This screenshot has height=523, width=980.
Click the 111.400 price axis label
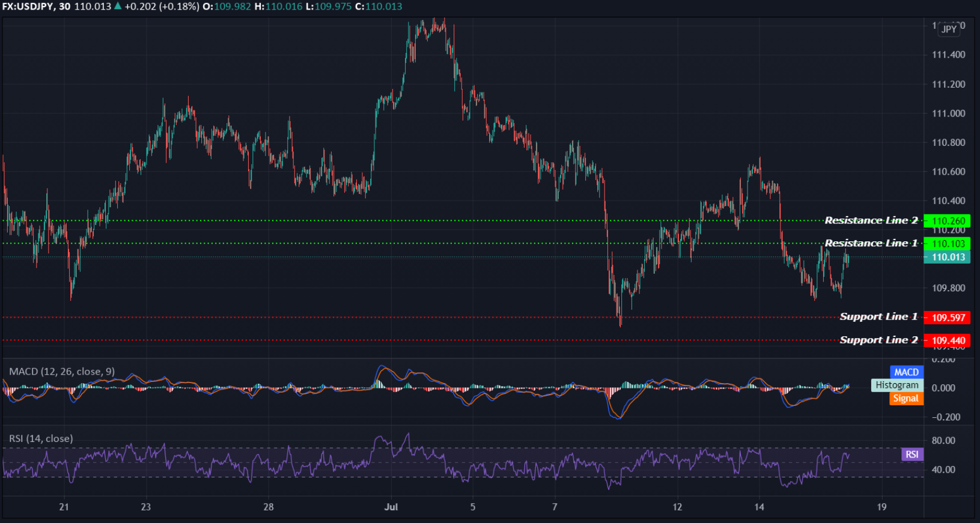pyautogui.click(x=949, y=55)
